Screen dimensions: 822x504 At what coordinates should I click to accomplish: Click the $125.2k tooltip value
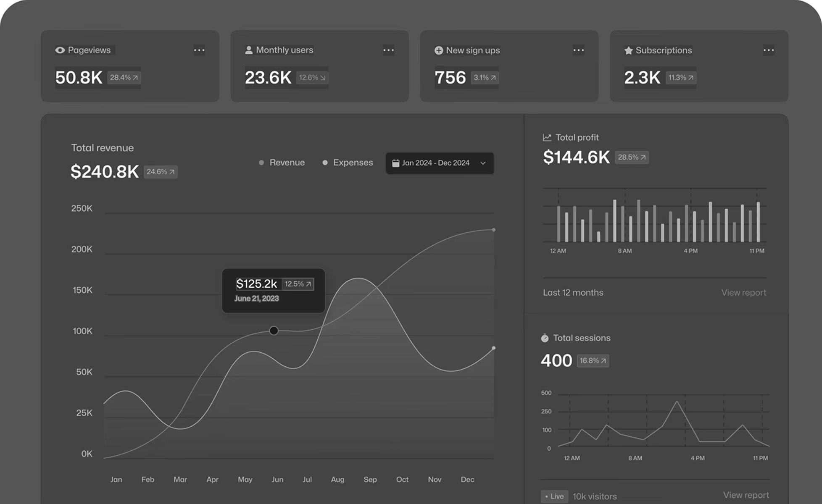[256, 284]
